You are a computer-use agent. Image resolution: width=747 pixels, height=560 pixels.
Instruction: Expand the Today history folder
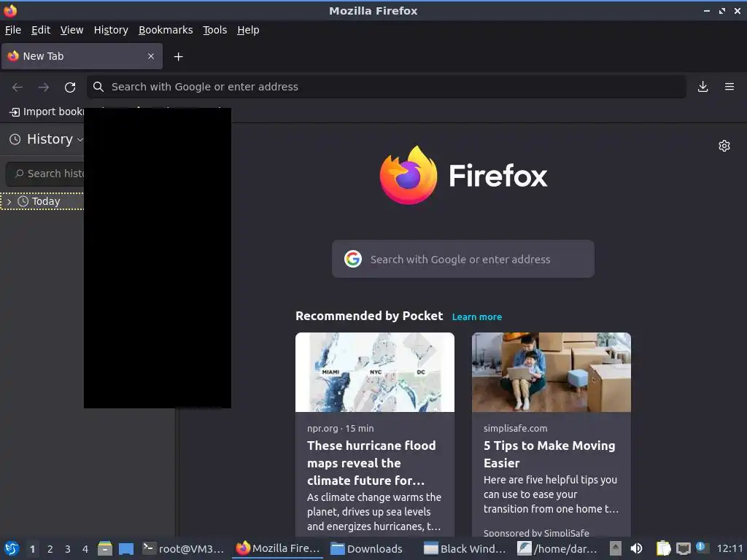[9, 201]
